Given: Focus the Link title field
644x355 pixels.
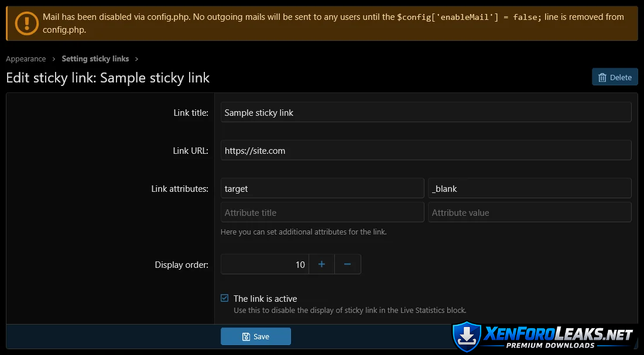Looking at the screenshot, I should [x=426, y=112].
